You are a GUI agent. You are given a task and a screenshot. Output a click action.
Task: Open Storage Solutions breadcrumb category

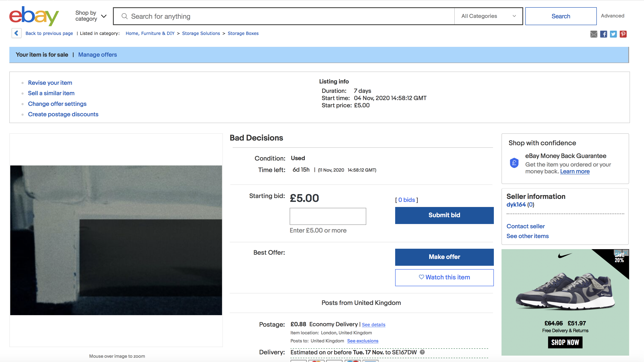(201, 33)
